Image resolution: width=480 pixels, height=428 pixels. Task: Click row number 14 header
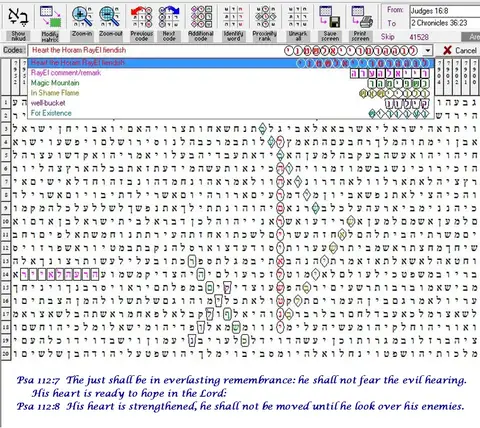pos(6,274)
